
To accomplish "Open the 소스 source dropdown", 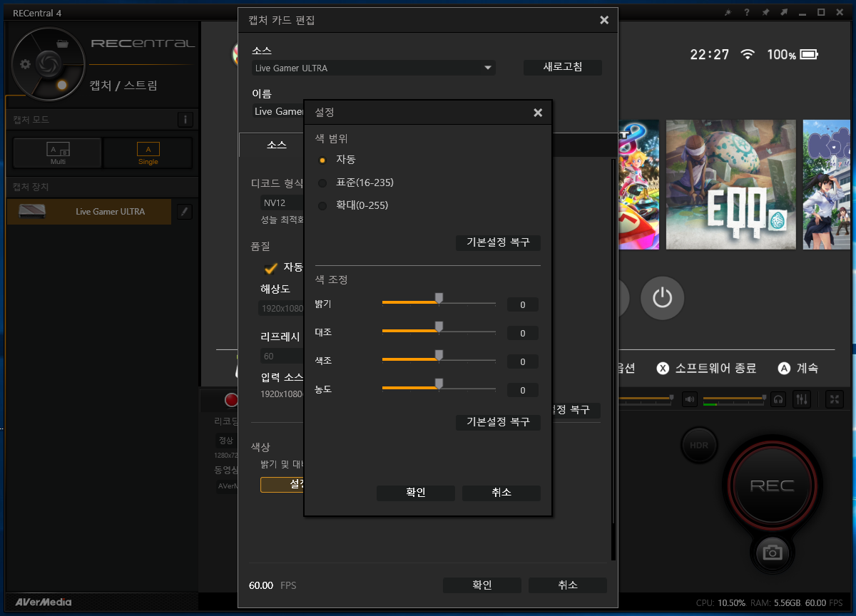I will click(374, 68).
